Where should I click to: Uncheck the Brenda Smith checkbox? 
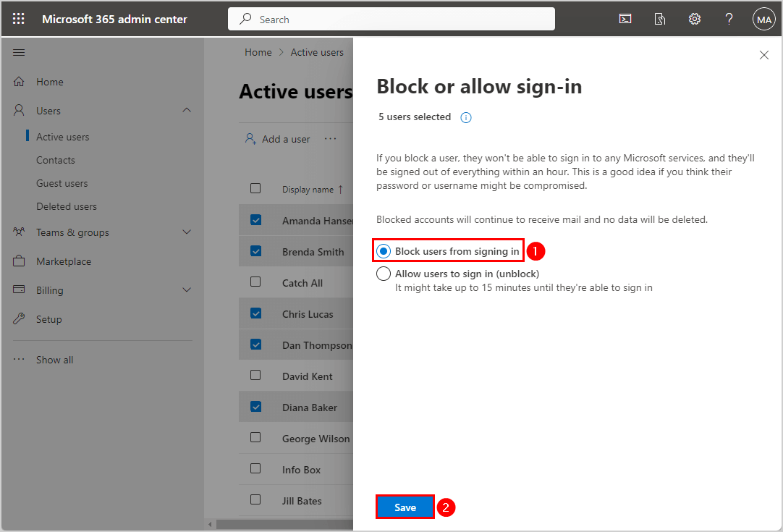255,251
